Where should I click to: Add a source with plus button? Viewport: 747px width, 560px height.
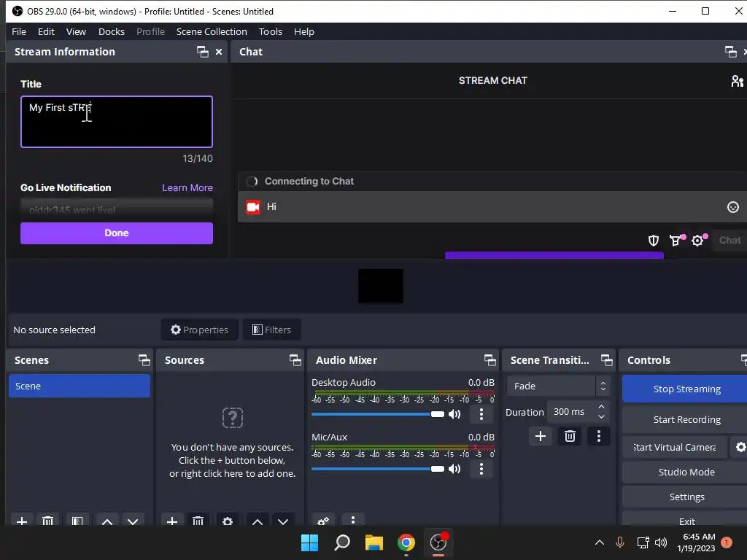click(172, 521)
